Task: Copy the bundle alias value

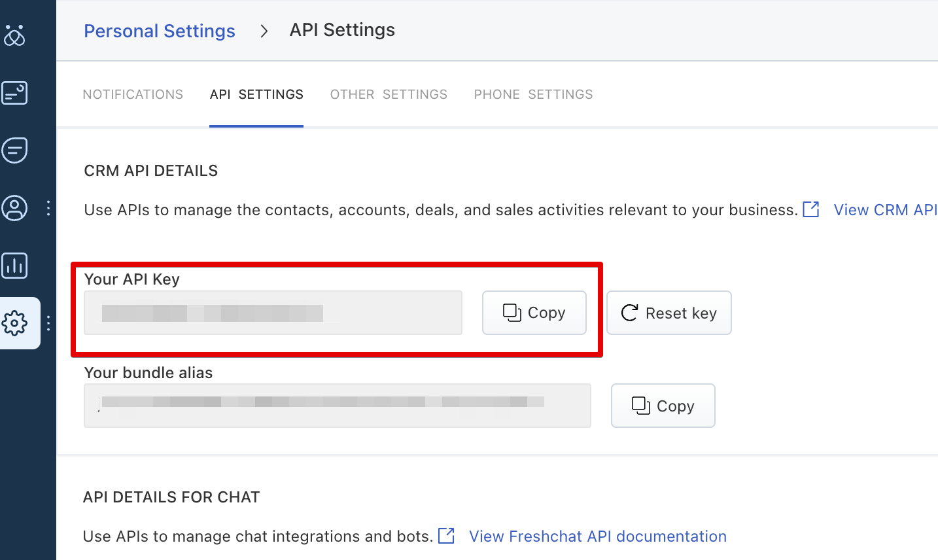Action: pos(663,406)
